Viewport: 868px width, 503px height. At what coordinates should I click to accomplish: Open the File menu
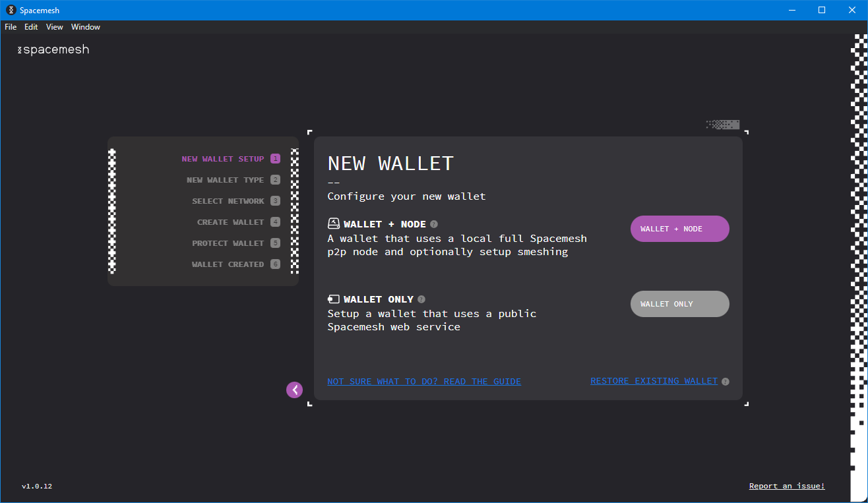(11, 27)
